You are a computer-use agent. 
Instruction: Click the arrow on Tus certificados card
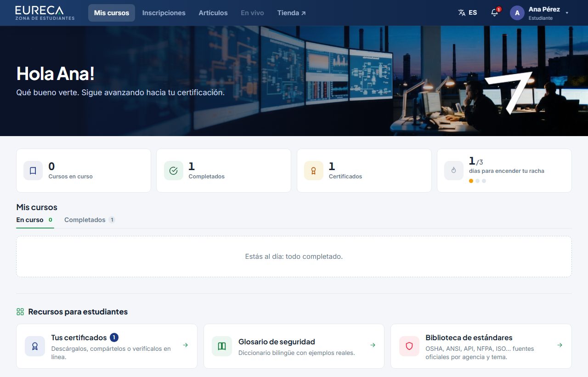[x=186, y=345]
